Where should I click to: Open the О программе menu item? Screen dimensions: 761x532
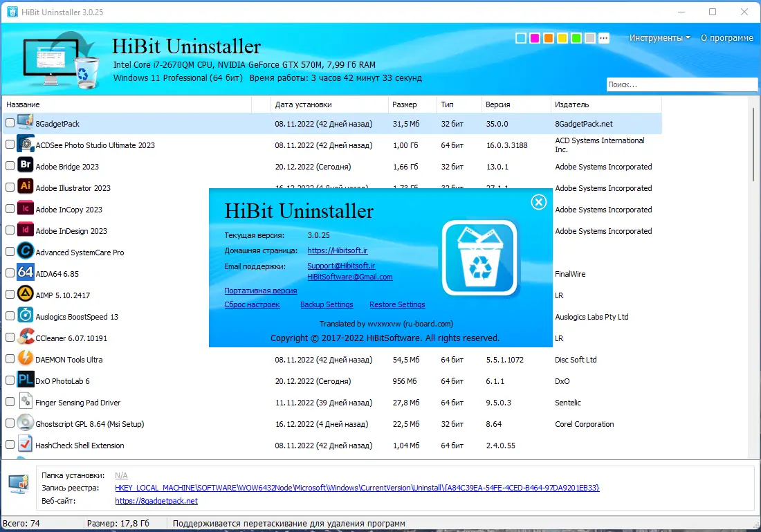click(x=726, y=38)
